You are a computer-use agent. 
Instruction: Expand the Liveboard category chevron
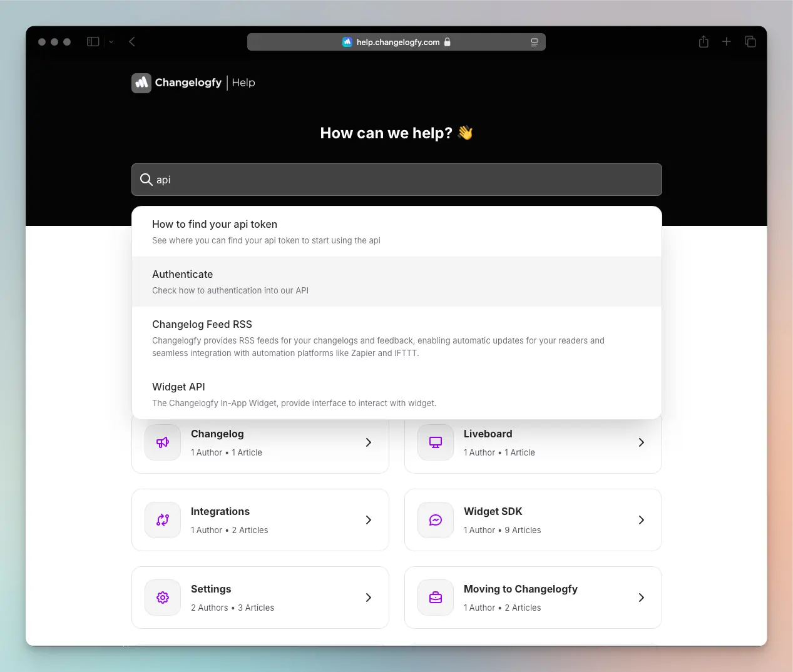coord(642,442)
